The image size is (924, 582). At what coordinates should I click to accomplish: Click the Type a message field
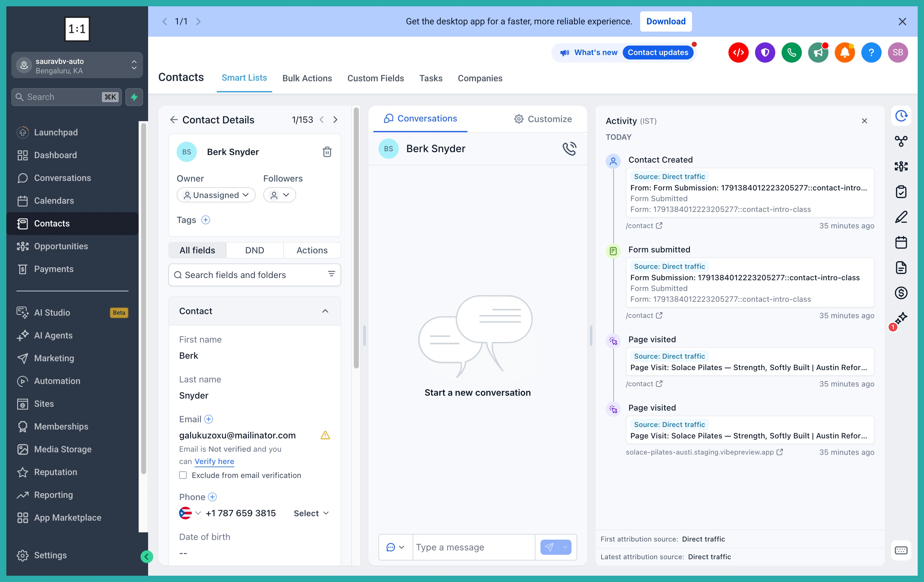[x=474, y=547]
